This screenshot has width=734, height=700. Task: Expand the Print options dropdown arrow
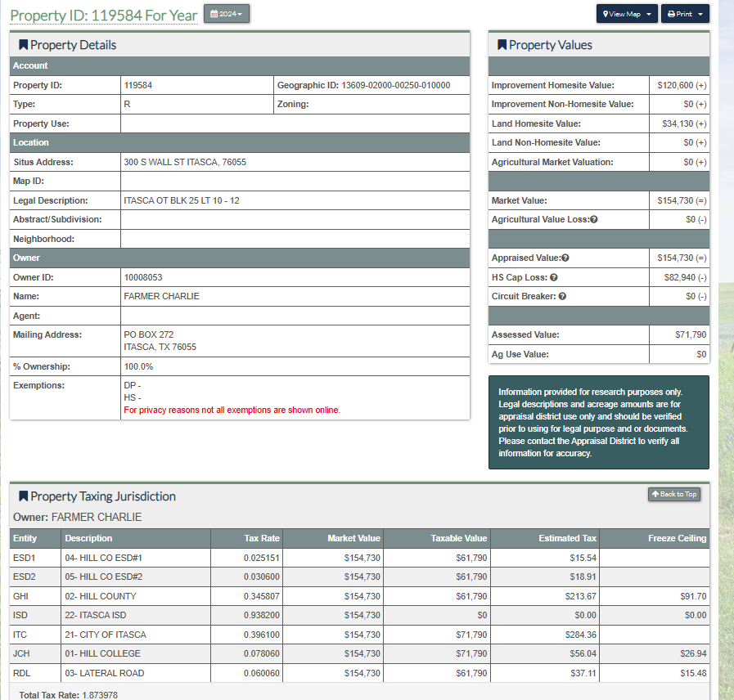700,14
